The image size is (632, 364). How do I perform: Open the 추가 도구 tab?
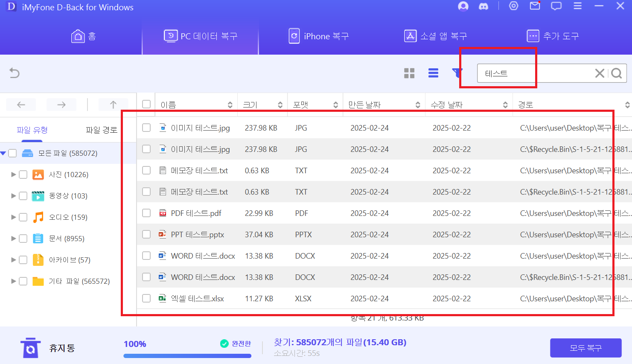pos(553,36)
